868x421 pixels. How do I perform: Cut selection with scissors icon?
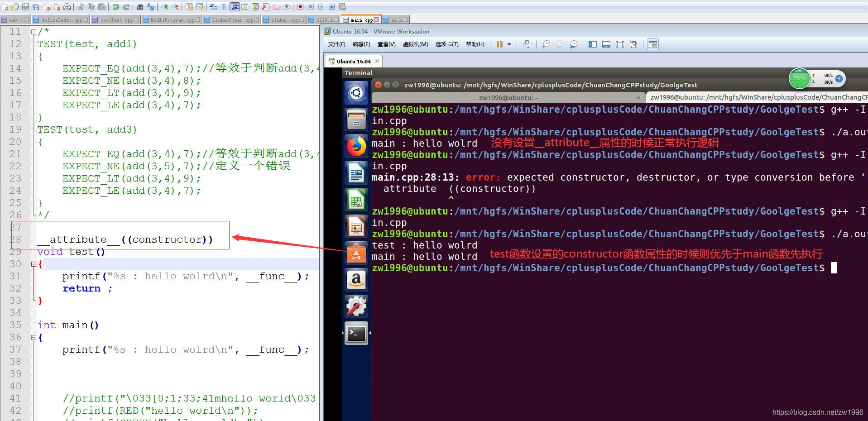click(81, 7)
